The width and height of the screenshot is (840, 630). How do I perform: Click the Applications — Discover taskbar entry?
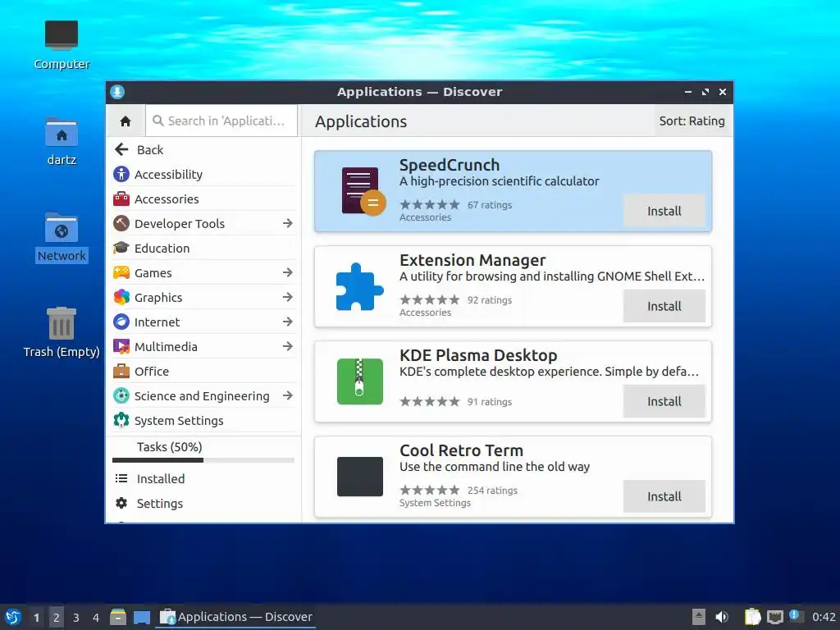pyautogui.click(x=235, y=617)
